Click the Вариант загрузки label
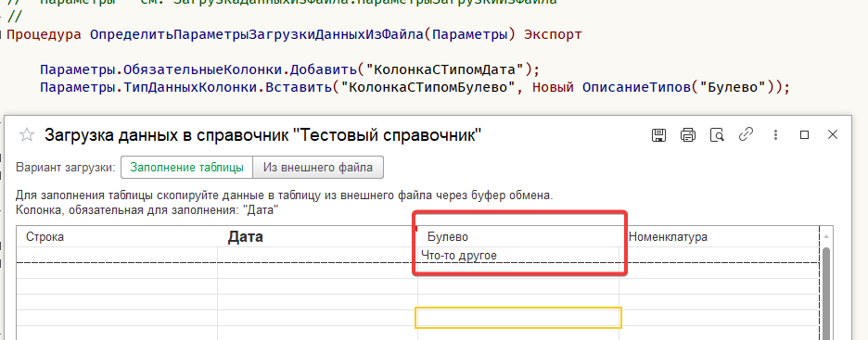This screenshot has height=340, width=868. point(66,168)
